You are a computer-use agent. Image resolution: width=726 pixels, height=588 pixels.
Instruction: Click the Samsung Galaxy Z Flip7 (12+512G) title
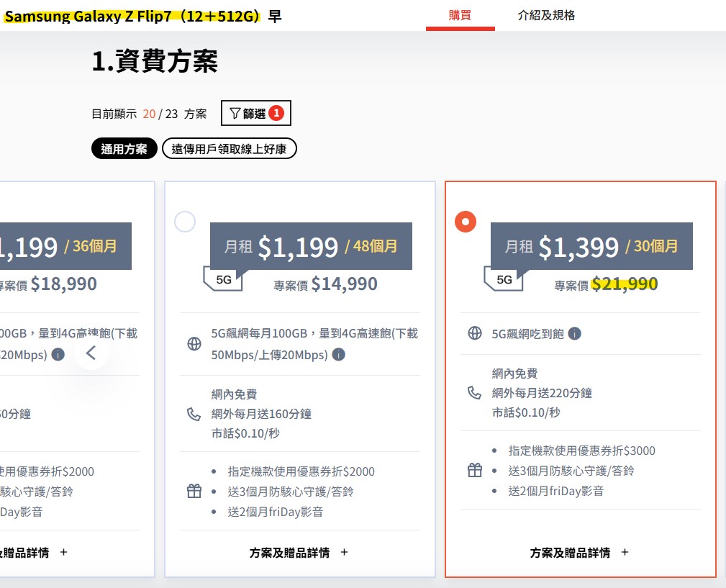coord(132,17)
